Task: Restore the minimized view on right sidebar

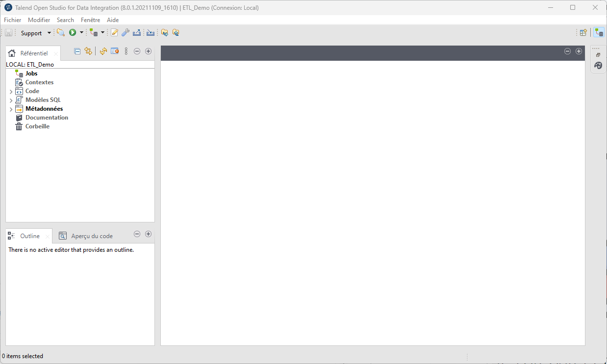Action: tap(598, 55)
